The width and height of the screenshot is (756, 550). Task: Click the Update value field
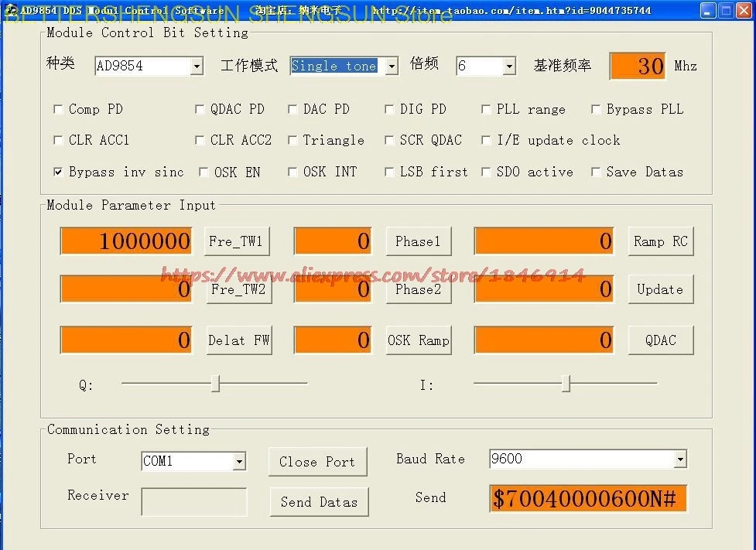(x=544, y=289)
